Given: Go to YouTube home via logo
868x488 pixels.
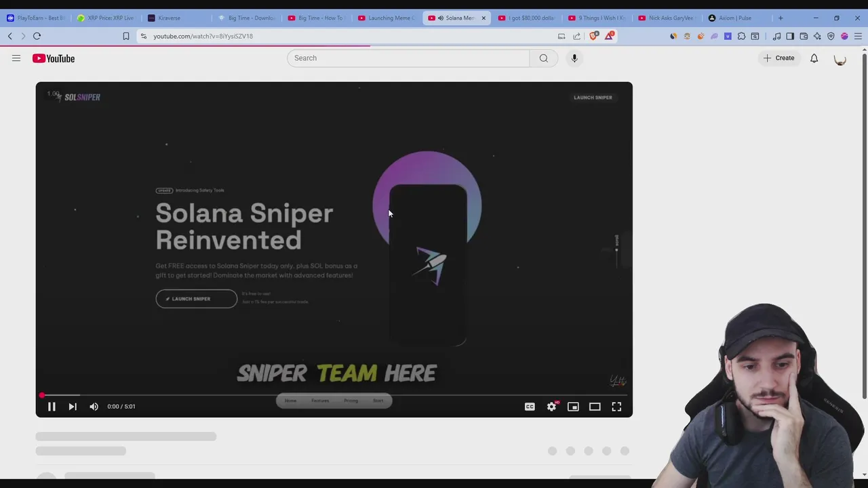Looking at the screenshot, I should tap(54, 58).
